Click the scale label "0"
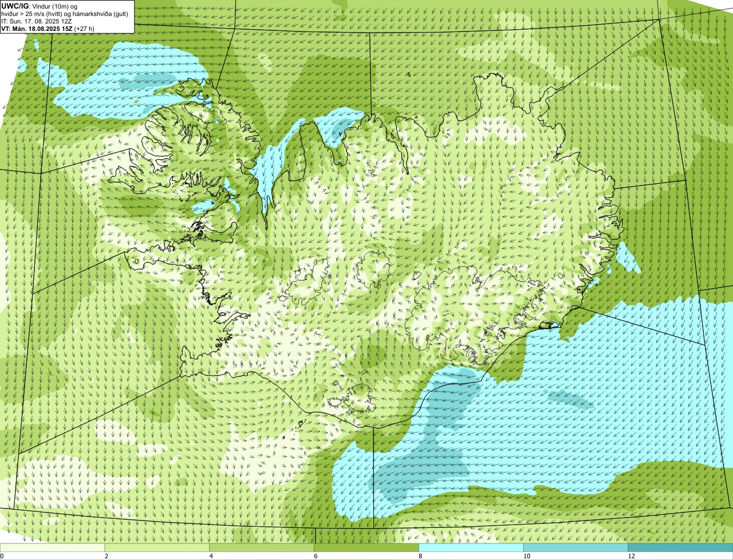The width and height of the screenshot is (733, 560). pyautogui.click(x=2, y=556)
